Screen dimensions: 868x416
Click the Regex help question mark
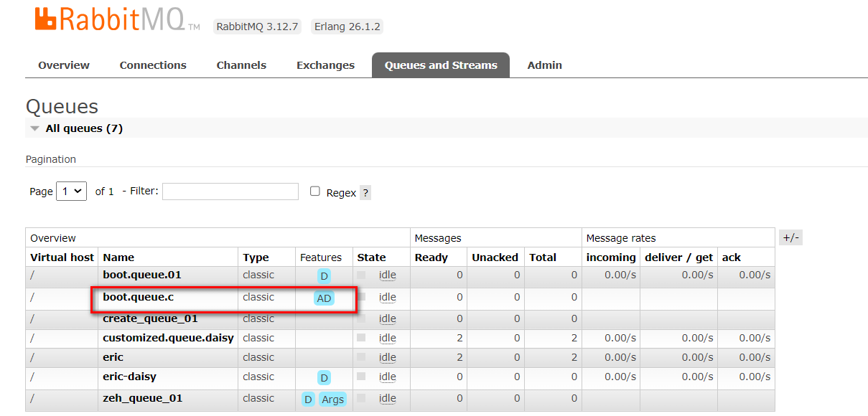pyautogui.click(x=365, y=193)
